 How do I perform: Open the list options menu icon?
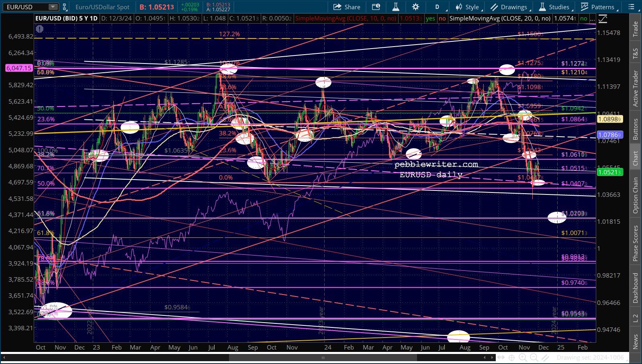(x=632, y=7)
